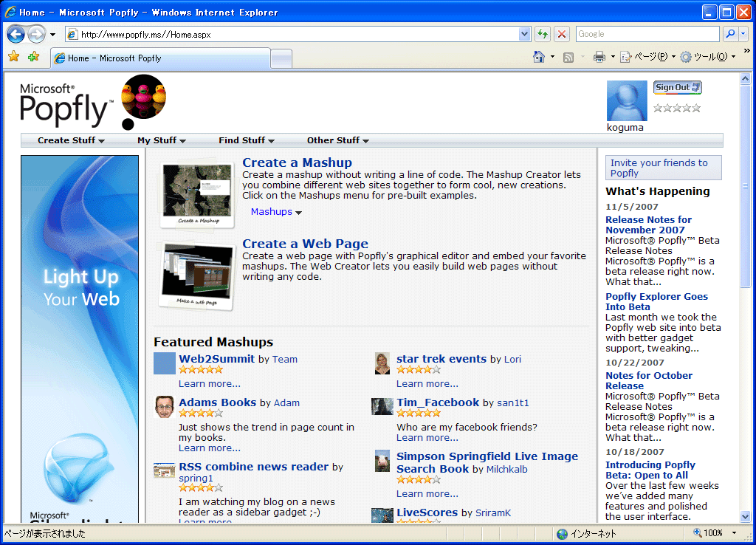The width and height of the screenshot is (756, 545).
Task: Click the browser Forward arrow button
Action: pyautogui.click(x=36, y=34)
